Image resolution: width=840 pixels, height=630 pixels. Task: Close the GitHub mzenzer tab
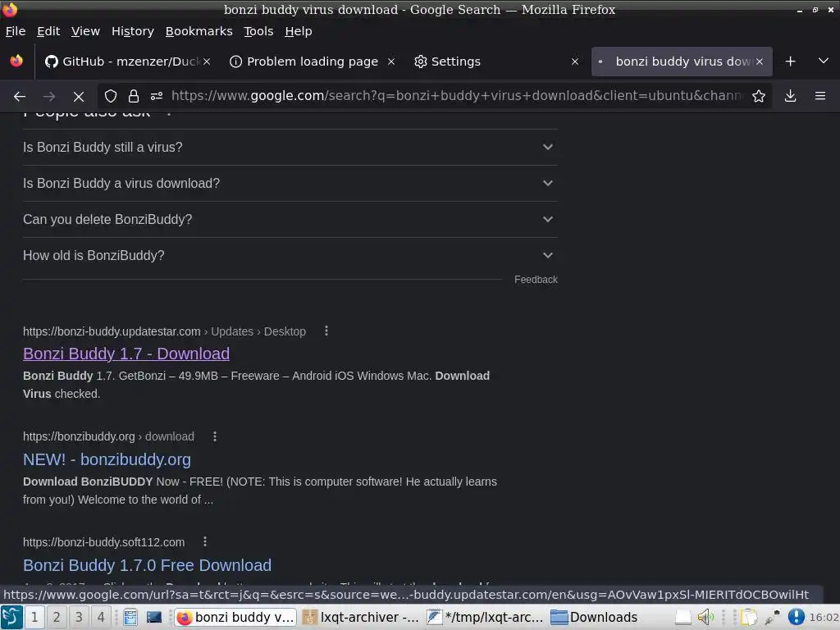(206, 62)
